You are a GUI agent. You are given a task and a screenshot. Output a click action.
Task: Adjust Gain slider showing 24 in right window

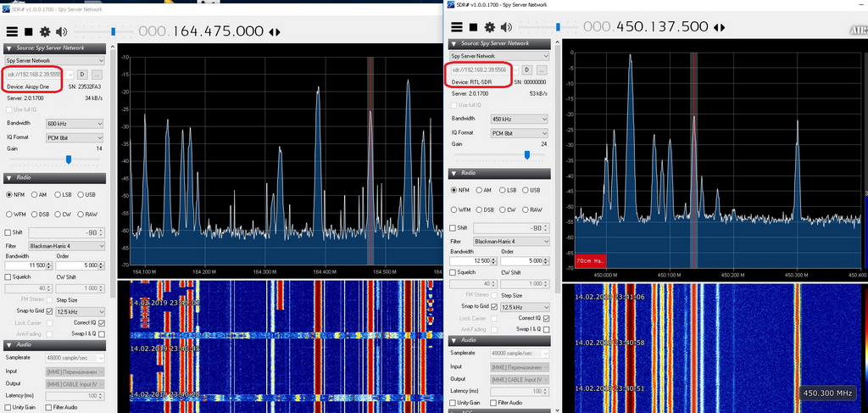pyautogui.click(x=527, y=155)
